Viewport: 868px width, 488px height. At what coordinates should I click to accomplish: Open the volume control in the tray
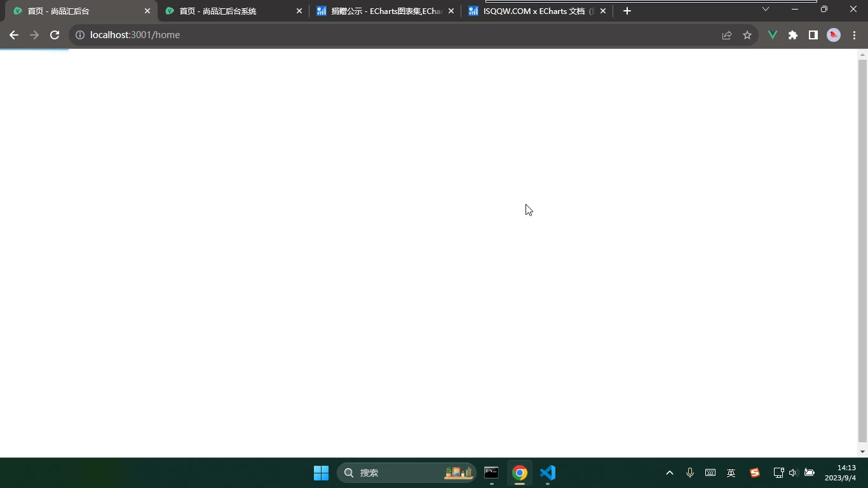(x=793, y=473)
